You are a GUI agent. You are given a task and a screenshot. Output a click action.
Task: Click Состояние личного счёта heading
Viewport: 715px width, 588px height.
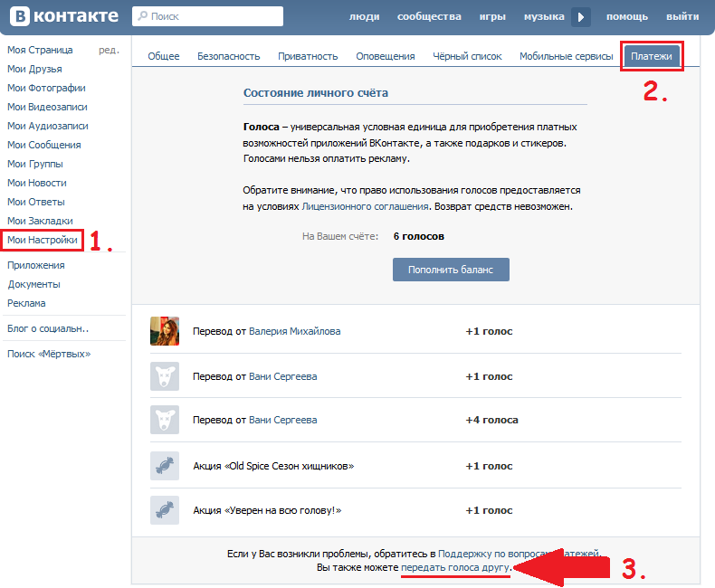click(316, 92)
